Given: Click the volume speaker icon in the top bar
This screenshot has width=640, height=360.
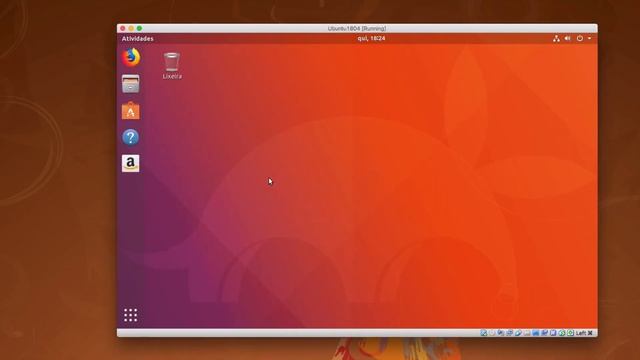Looking at the screenshot, I should 567,38.
